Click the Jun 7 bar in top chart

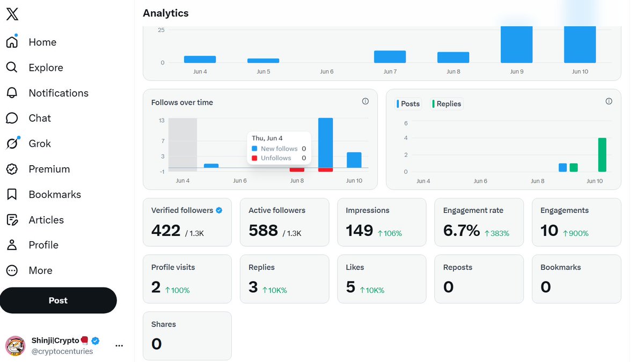(x=390, y=57)
